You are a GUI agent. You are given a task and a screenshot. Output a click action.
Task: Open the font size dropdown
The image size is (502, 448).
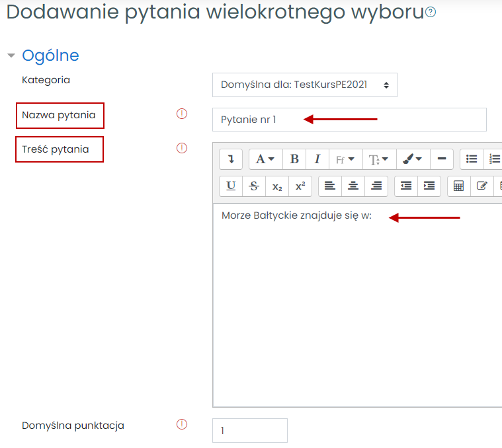(x=378, y=159)
